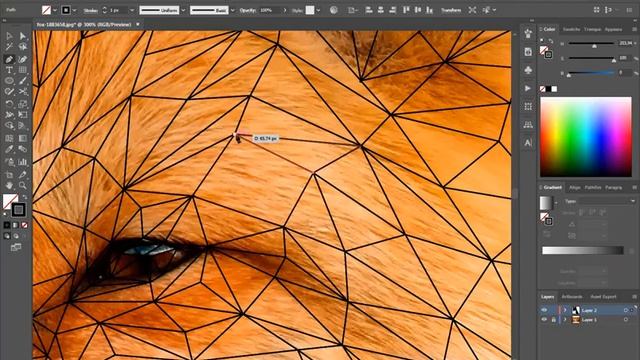This screenshot has height=360, width=640.
Task: Open the control bar fill color dropdown
Action: click(x=55, y=10)
